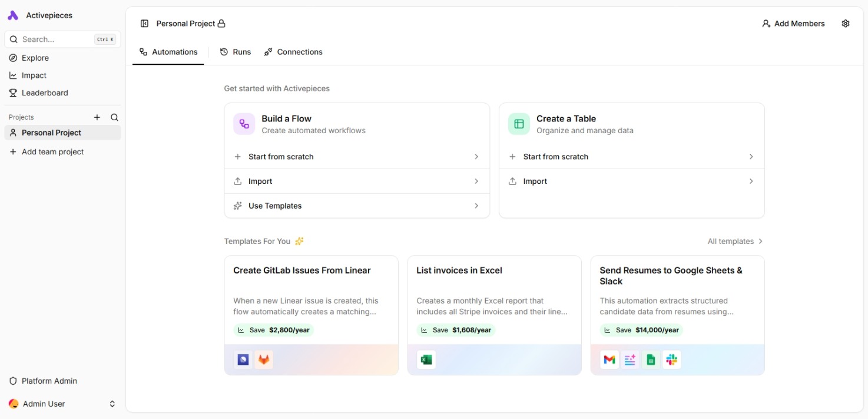The image size is (868, 419).
Task: Select Personal Project in the sidebar
Action: [62, 133]
